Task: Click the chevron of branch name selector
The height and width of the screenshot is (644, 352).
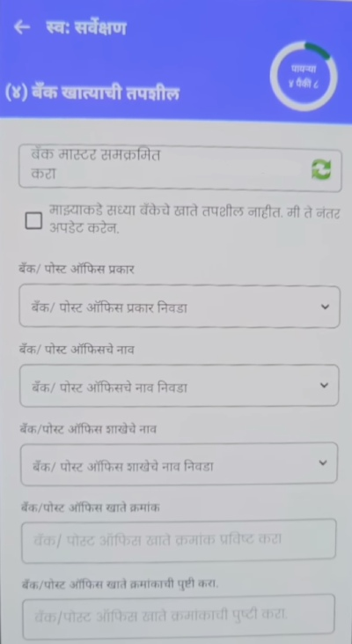Action: pyautogui.click(x=323, y=463)
